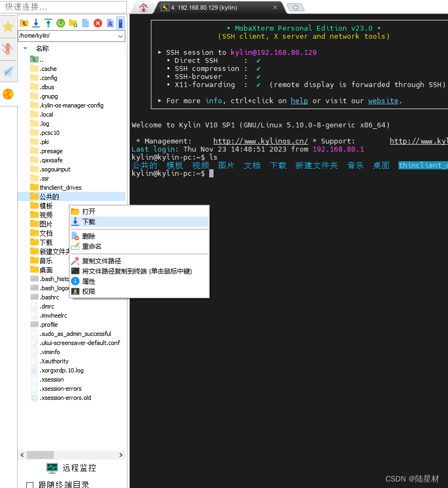Viewport: 448px width, 488px height.
Task: Click the purple text-edit toolbar icon
Action: [110, 23]
